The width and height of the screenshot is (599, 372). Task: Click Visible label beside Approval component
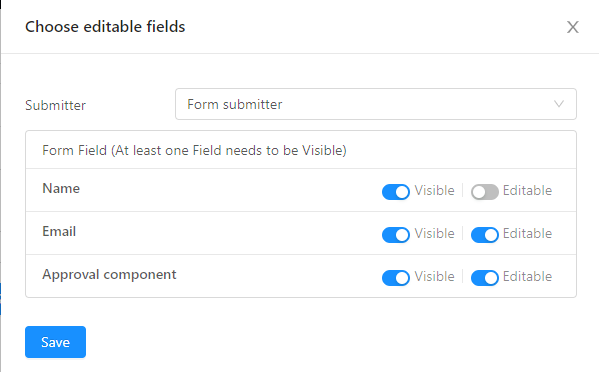pyautogui.click(x=434, y=276)
